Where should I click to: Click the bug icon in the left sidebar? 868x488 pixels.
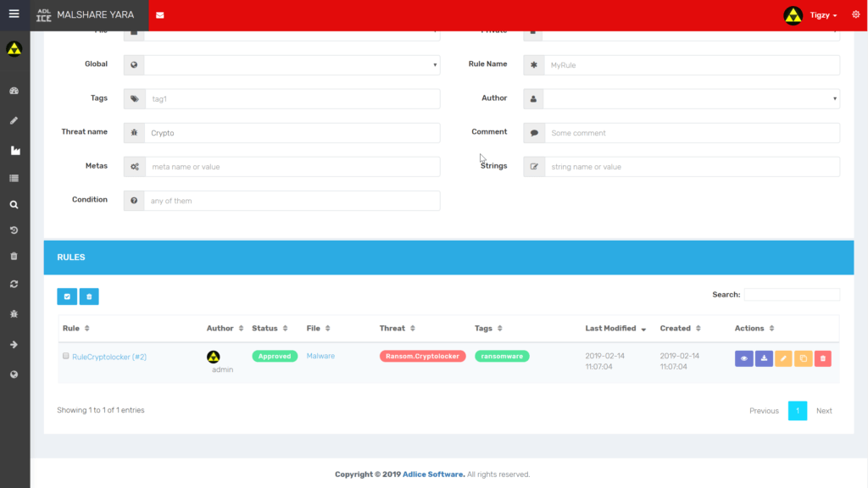[14, 313]
